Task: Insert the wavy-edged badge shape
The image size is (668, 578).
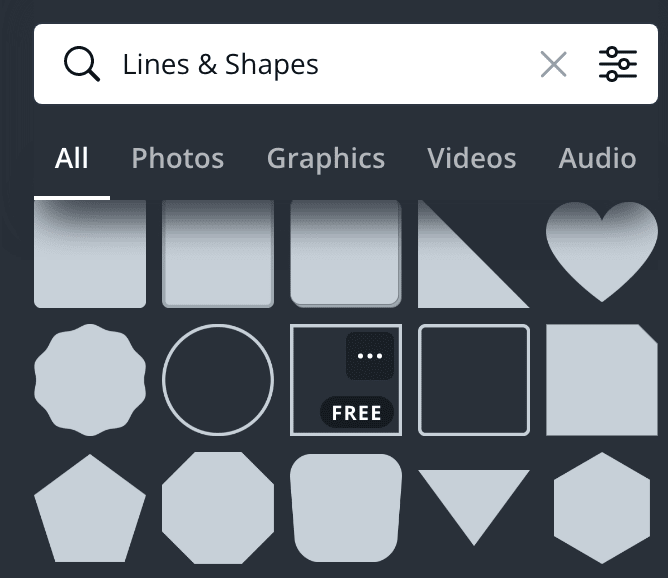Action: [x=90, y=380]
